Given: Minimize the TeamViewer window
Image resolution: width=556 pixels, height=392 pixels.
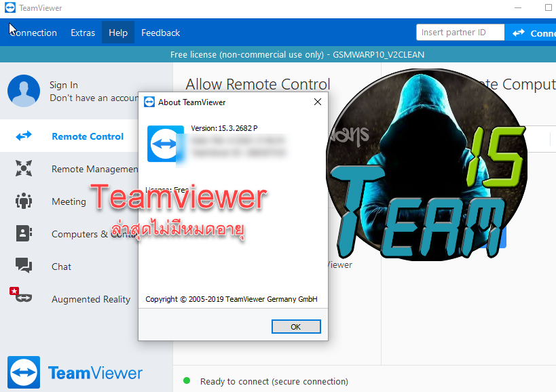Looking at the screenshot, I should point(518,7).
